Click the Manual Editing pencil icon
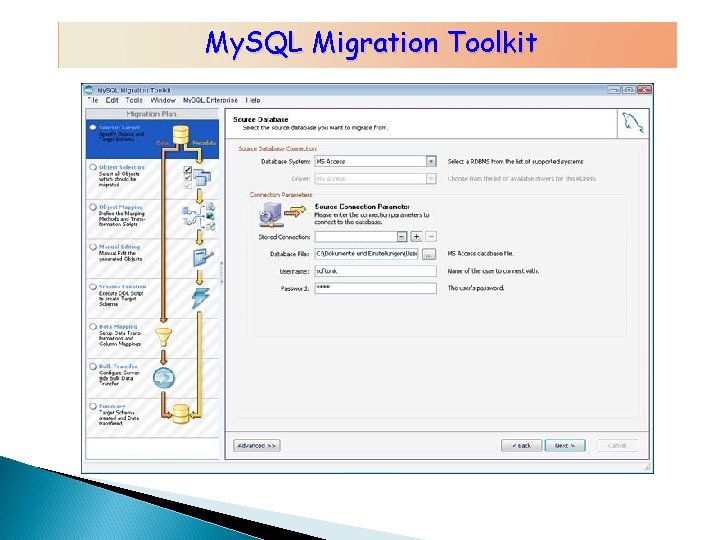The width and height of the screenshot is (720, 540). coord(203,257)
